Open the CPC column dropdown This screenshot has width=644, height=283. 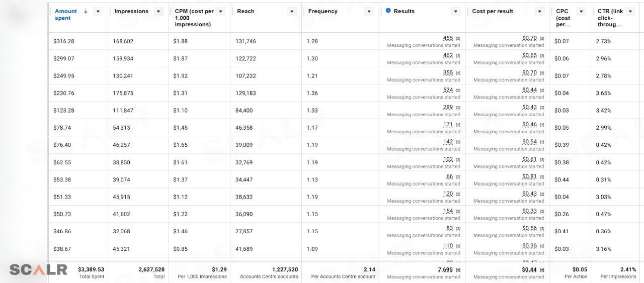pyautogui.click(x=581, y=11)
